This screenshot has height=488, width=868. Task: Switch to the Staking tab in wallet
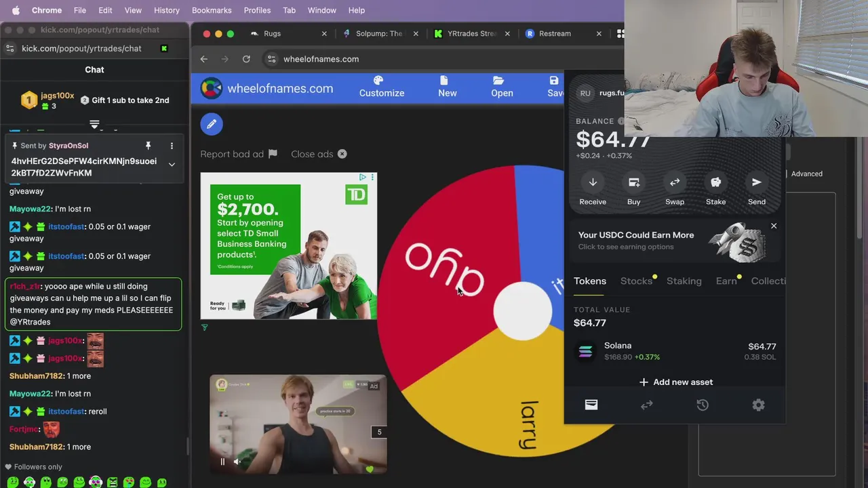[684, 281]
